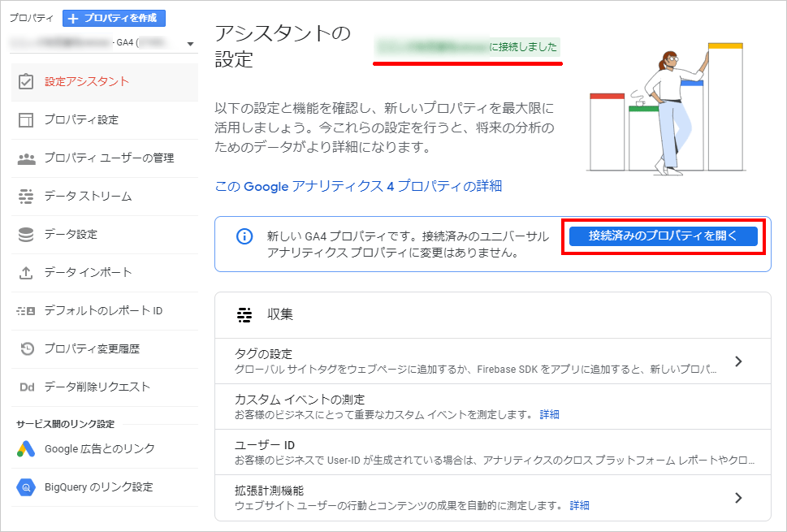Screen dimensions: 787x532
Task: Click the プロパティを作成 button
Action: tap(114, 18)
